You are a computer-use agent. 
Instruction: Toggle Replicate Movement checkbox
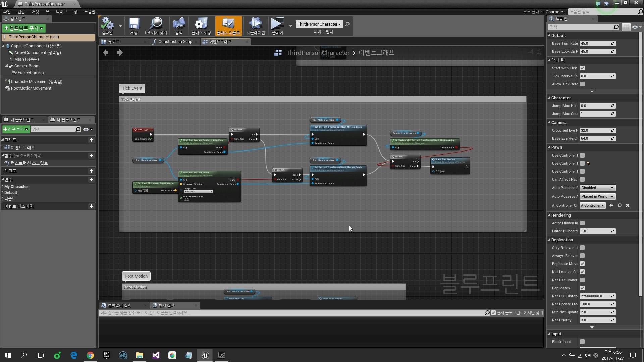582,264
